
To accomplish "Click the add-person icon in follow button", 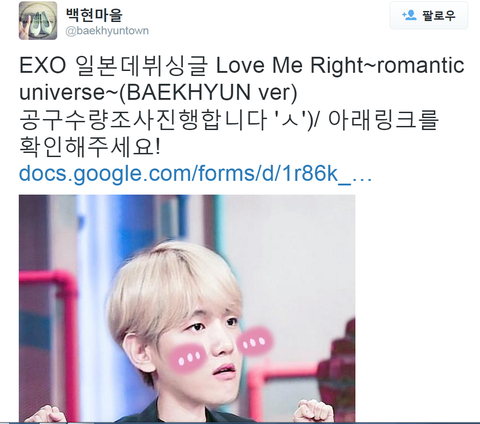I will coord(409,15).
